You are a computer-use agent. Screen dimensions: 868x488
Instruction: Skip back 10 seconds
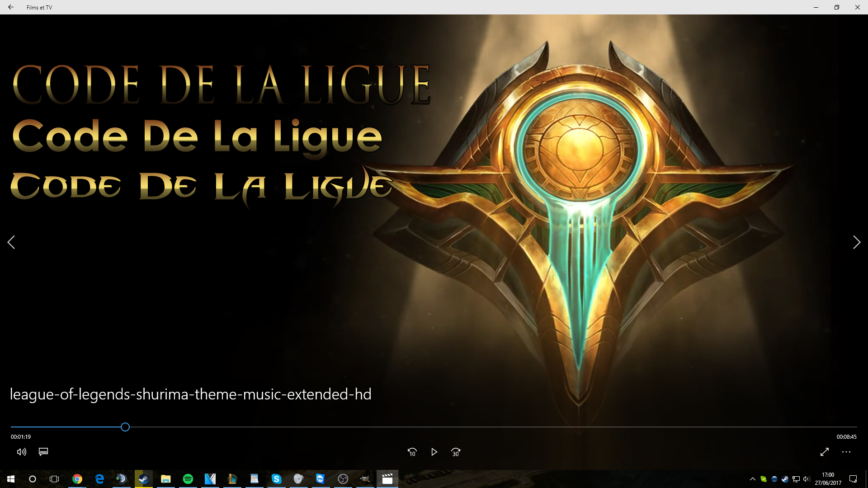tap(412, 452)
